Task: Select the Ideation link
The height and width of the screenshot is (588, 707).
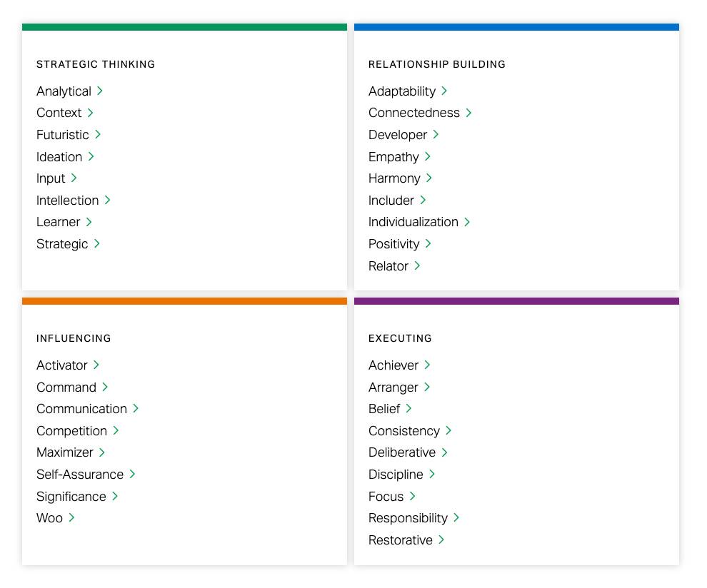Action: (59, 157)
